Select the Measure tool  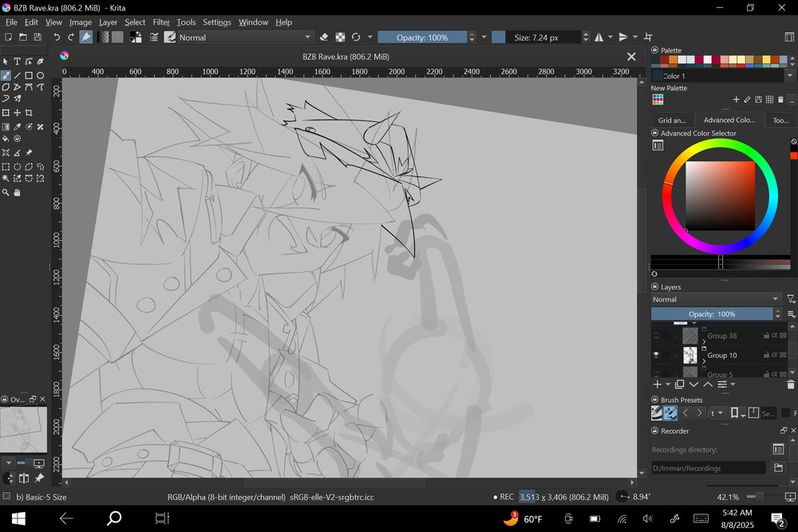18,152
